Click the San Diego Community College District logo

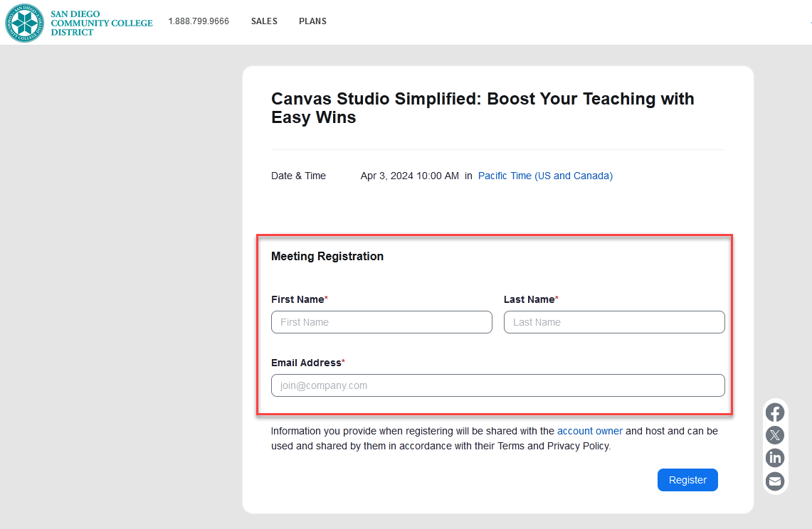pyautogui.click(x=78, y=22)
